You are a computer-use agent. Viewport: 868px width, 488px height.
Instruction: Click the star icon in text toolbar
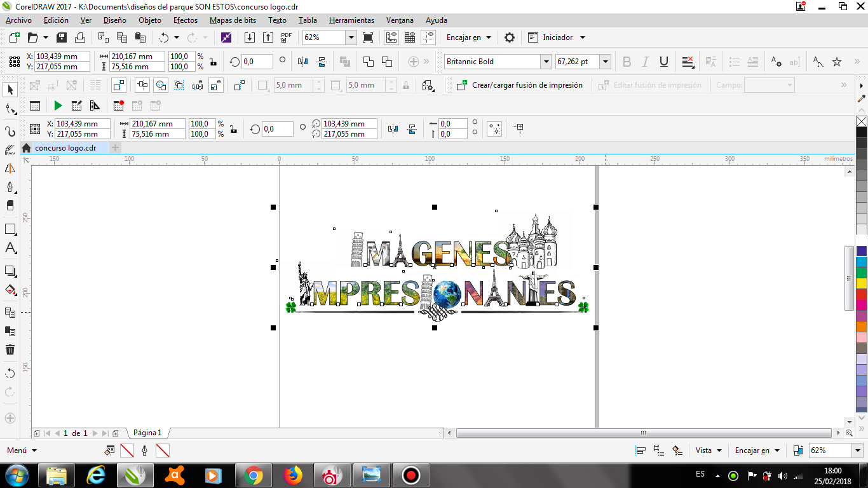pos(837,62)
